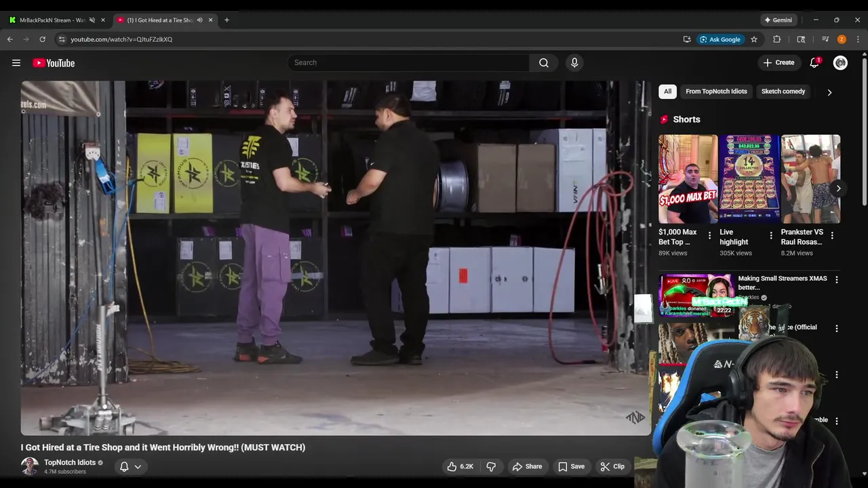Viewport: 868px width, 488px height.
Task: Open Chrome profile avatar
Action: click(x=842, y=39)
